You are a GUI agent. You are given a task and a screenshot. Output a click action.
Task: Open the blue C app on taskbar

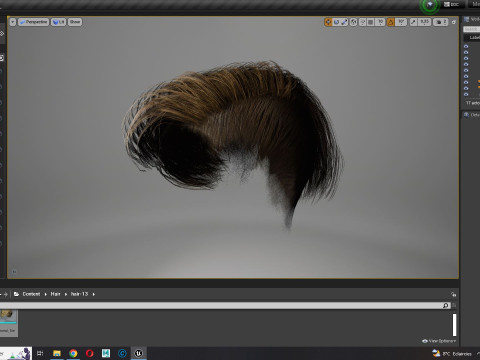coord(122,353)
